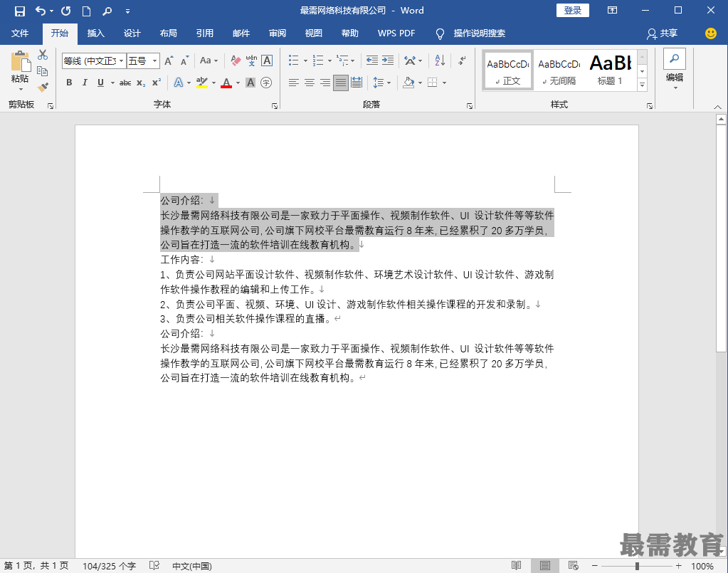Screen dimensions: 728x573
Task: Expand the bullets list dropdown arrow
Action: [305, 61]
